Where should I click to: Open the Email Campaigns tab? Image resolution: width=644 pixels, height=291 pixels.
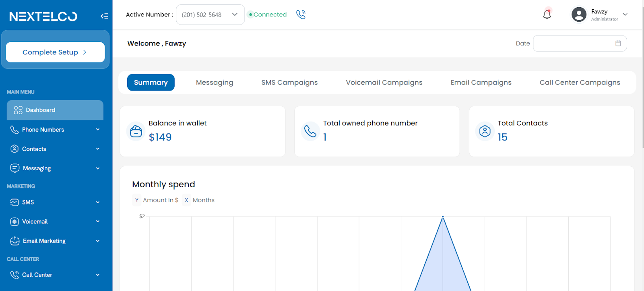(481, 83)
